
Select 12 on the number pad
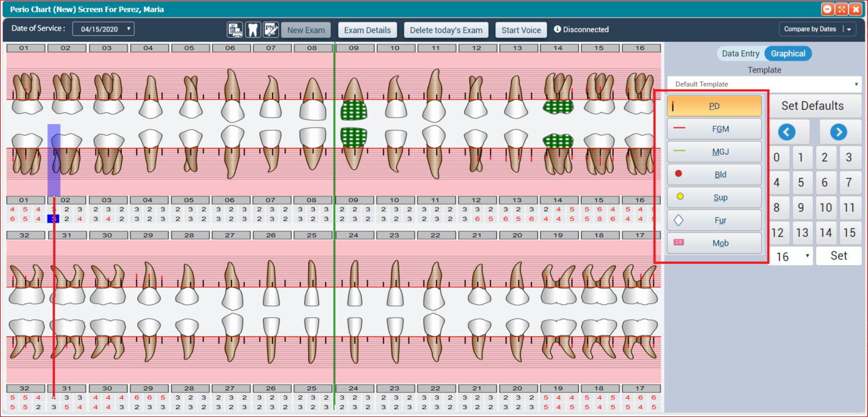pos(777,233)
